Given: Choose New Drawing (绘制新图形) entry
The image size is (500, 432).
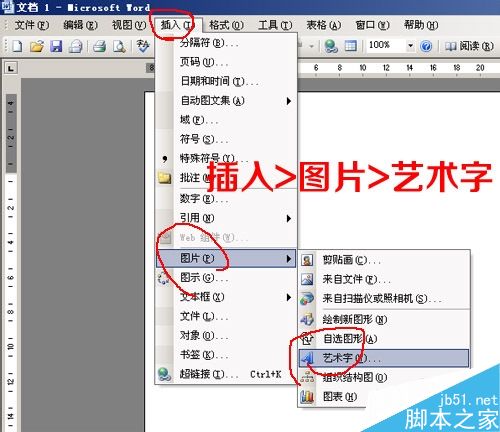Looking at the screenshot, I should point(383,320).
